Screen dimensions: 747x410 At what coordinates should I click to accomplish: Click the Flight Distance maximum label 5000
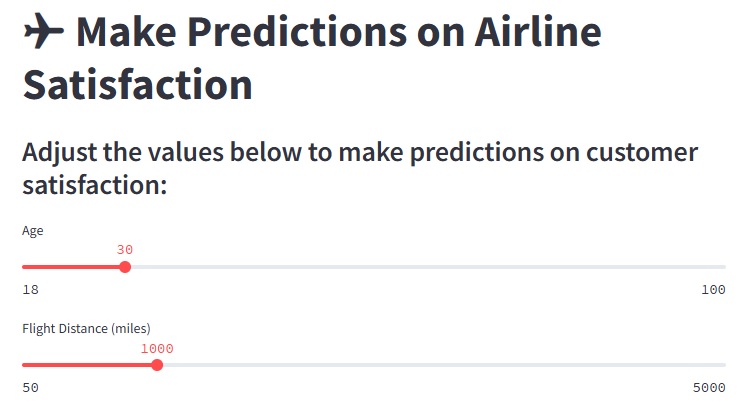pos(709,388)
